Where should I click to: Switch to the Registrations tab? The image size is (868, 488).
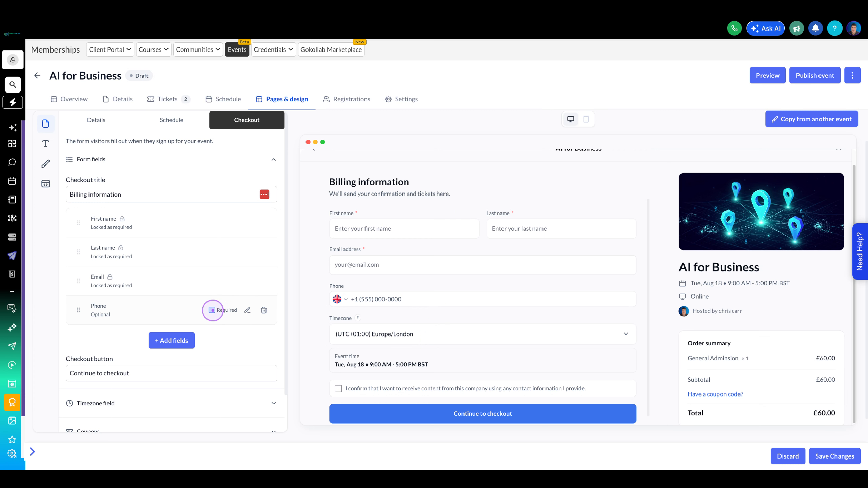[x=347, y=99]
